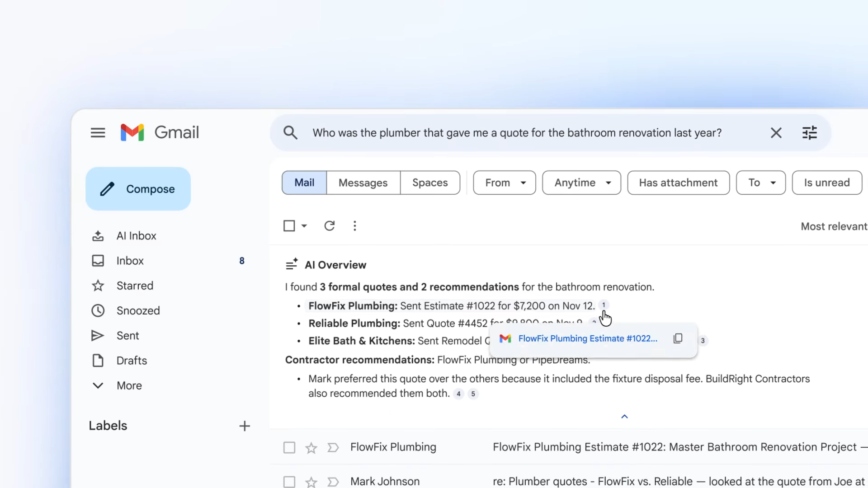Open the From filter dropdown

click(x=504, y=183)
